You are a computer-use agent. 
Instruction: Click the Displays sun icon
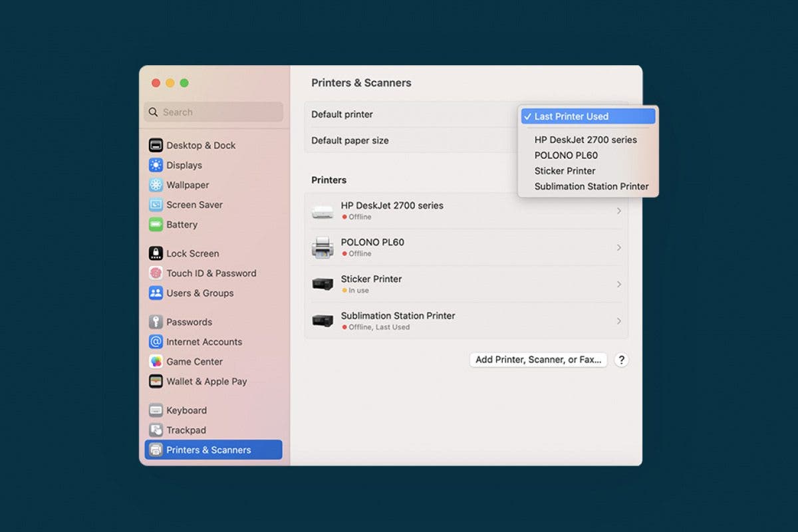[x=156, y=166]
